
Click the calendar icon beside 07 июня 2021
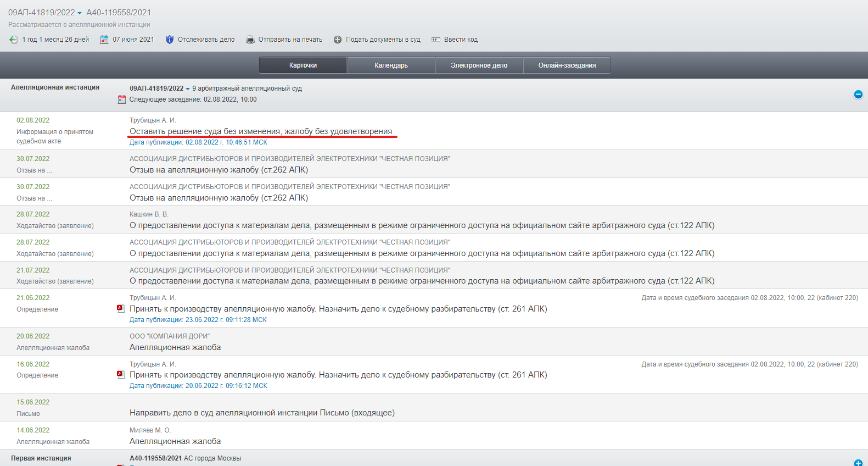104,40
